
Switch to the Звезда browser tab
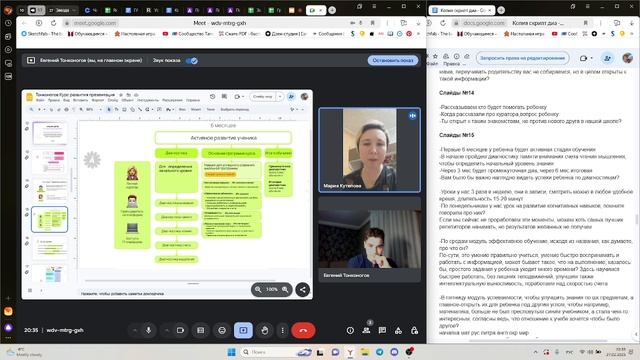(62, 10)
